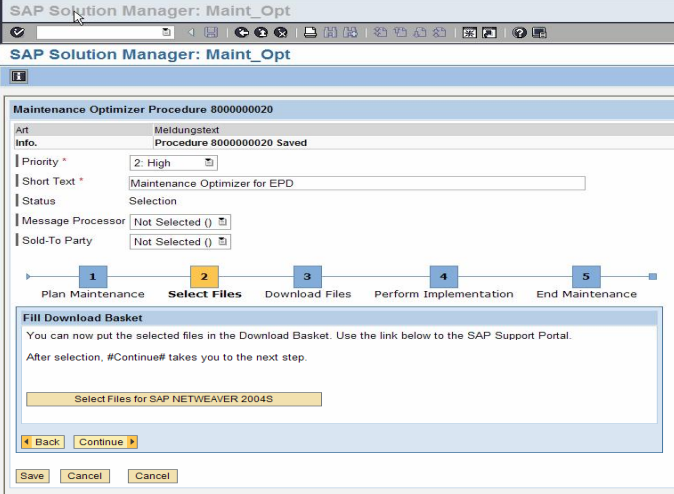Click Select Files for SAP NETWEAVER 2004S

click(174, 399)
